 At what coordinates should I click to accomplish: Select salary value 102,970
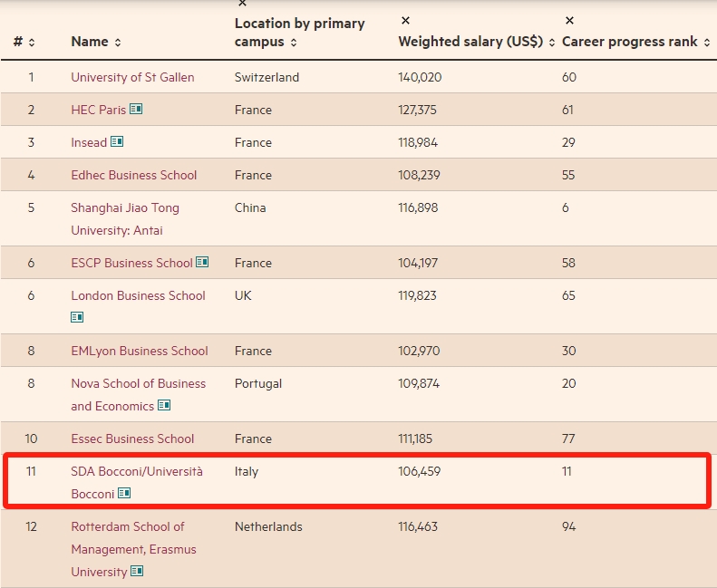(x=419, y=351)
